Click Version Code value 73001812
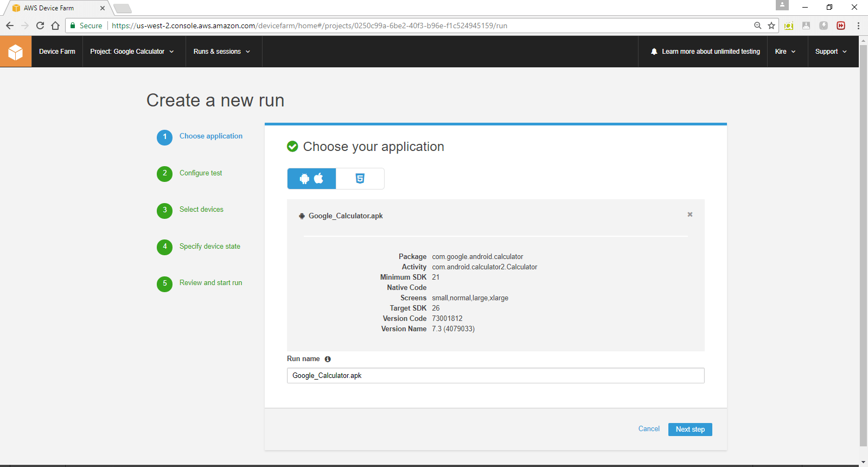Screen dimensions: 868x467 point(447,319)
